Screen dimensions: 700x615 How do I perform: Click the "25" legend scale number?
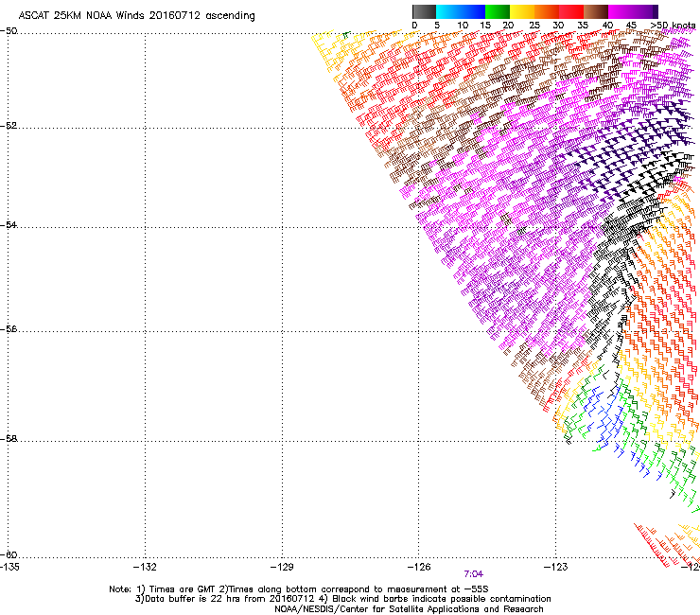(534, 26)
